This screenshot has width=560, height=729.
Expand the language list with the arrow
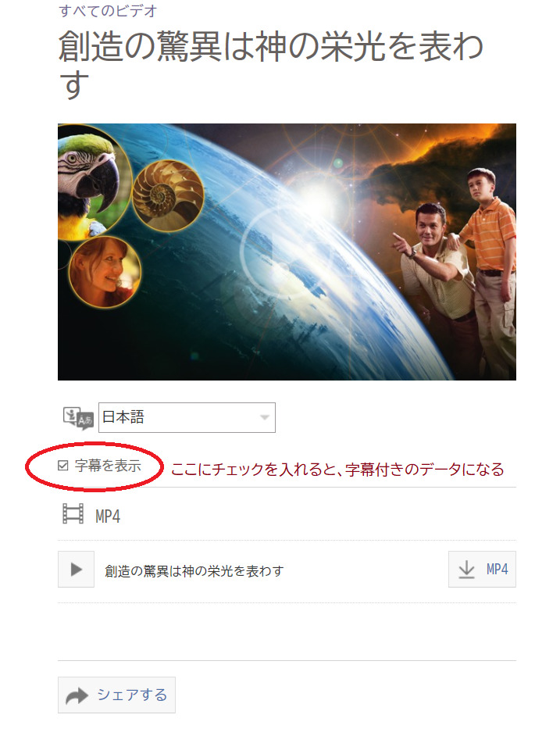point(265,417)
